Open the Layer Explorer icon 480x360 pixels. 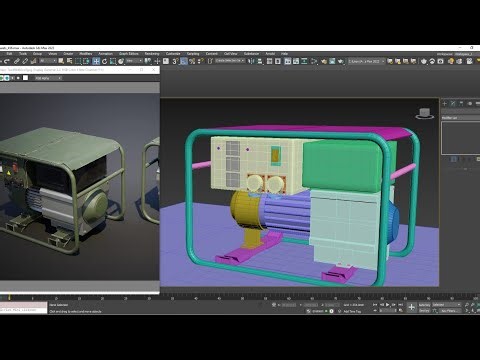[278, 61]
